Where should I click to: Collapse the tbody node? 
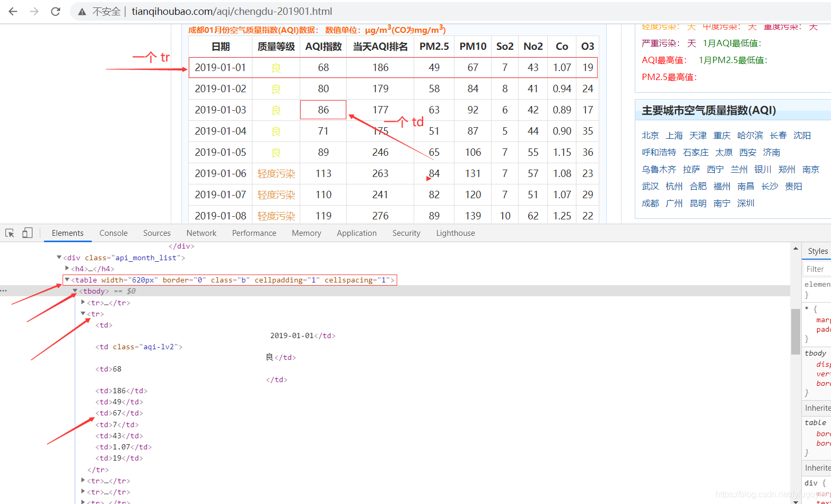coord(75,291)
